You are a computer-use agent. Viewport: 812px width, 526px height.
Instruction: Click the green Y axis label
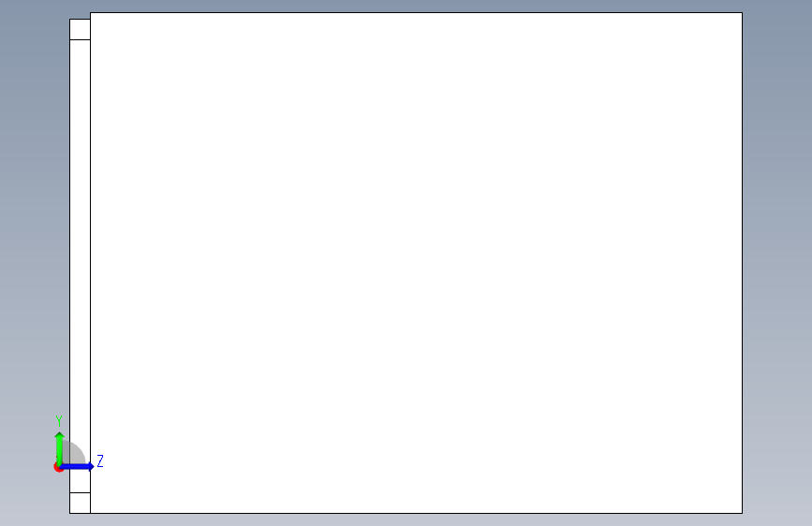coord(59,421)
